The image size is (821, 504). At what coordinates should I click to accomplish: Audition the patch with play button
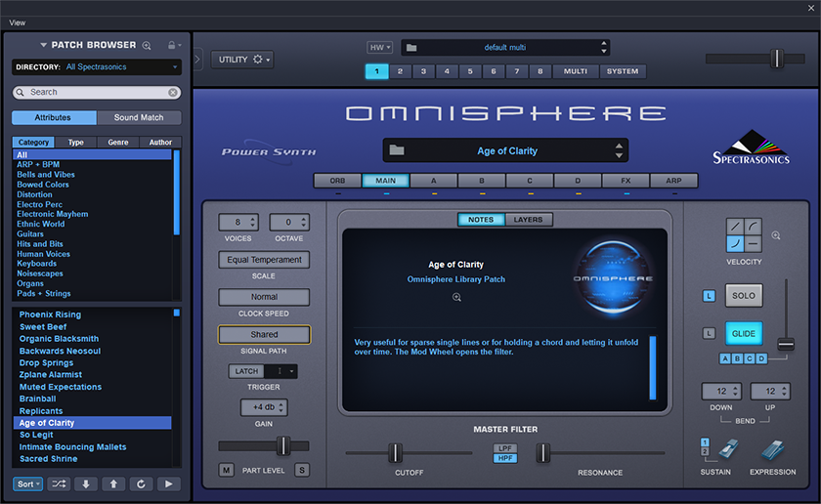coord(168,484)
